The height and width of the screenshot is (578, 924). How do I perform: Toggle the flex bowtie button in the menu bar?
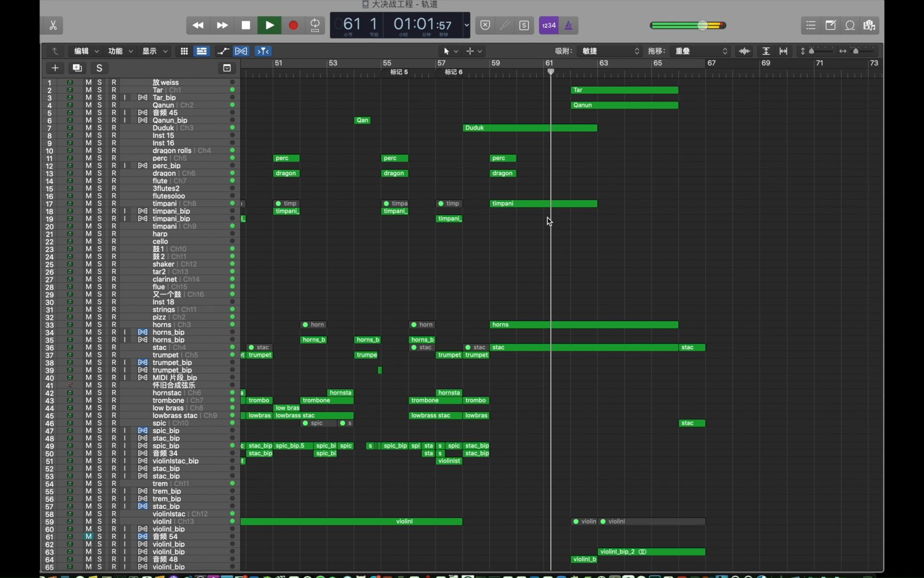tap(241, 51)
